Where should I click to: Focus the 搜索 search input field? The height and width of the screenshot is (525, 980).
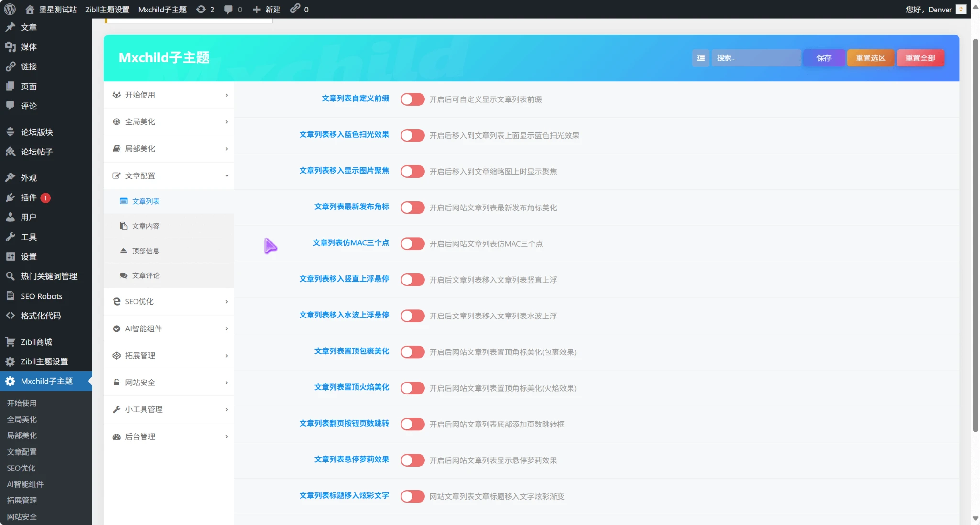coord(756,58)
